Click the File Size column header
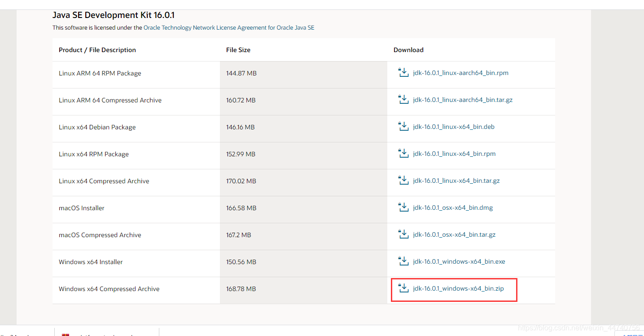 click(x=238, y=50)
